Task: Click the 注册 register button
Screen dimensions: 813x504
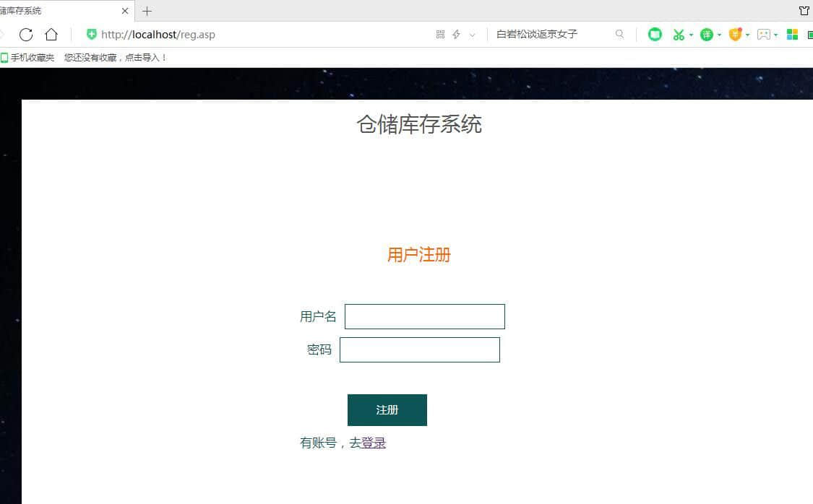Action: tap(387, 410)
